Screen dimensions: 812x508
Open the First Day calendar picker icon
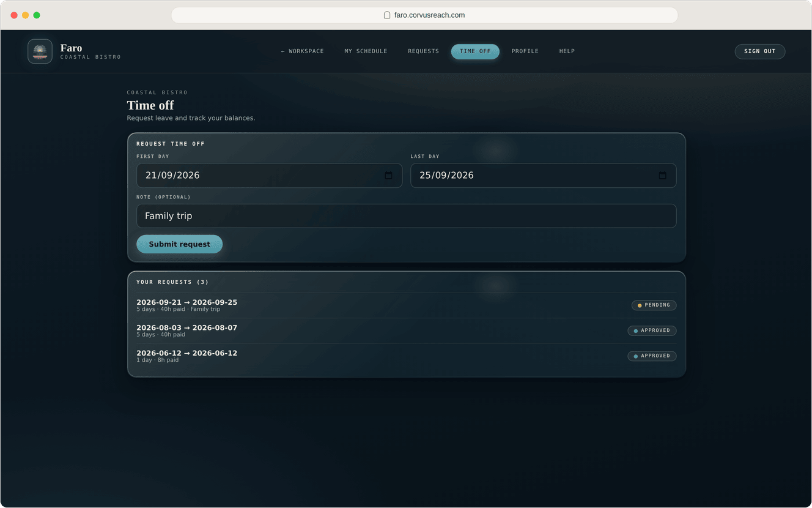coord(388,176)
